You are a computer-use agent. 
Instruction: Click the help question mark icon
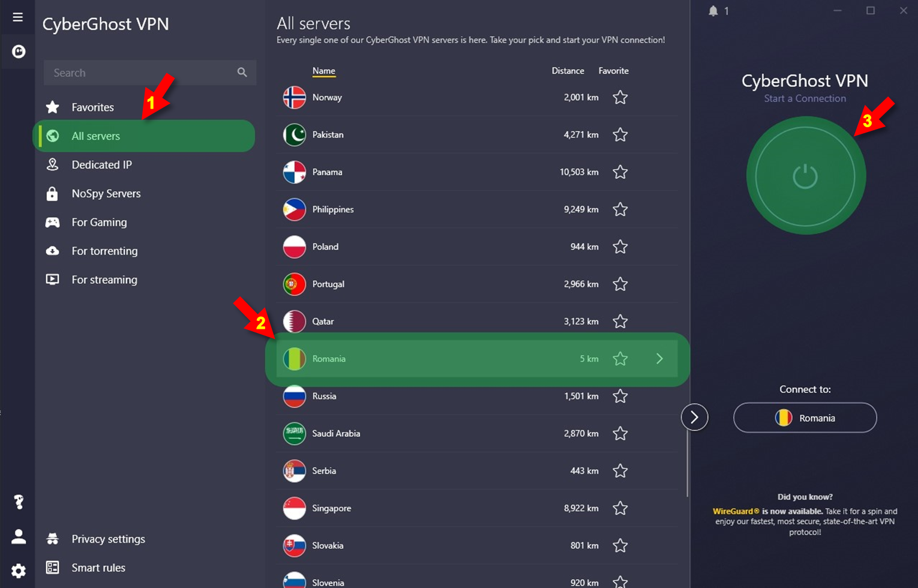pyautogui.click(x=19, y=502)
